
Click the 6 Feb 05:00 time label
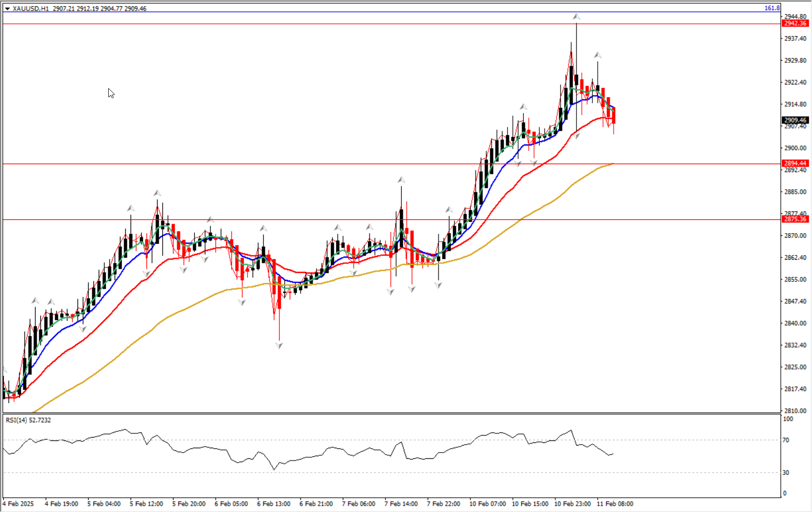(x=231, y=504)
